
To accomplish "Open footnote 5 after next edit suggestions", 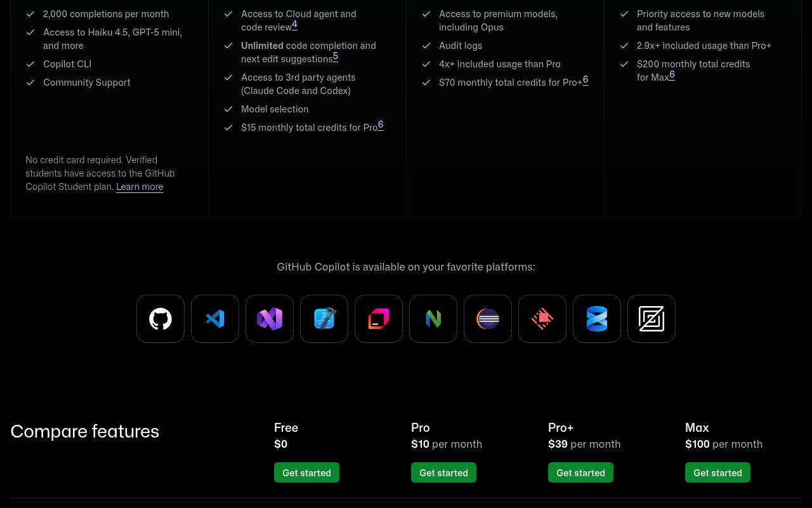I will [x=336, y=57].
